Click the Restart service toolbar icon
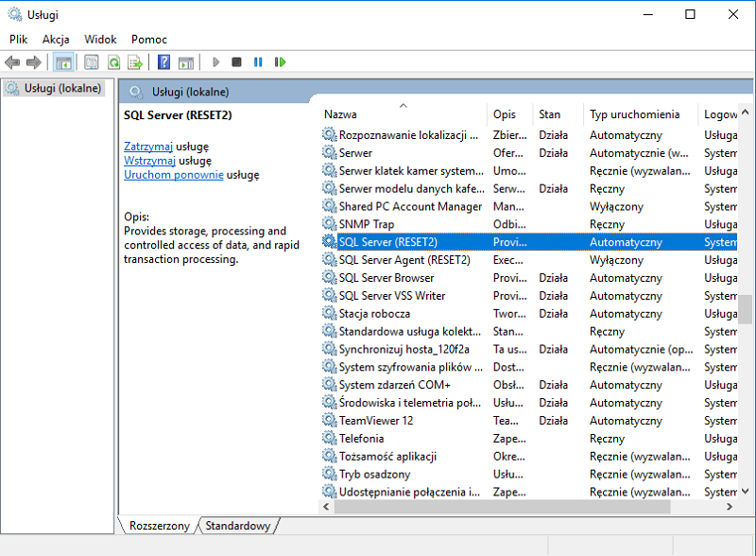The width and height of the screenshot is (756, 556). pos(280,62)
